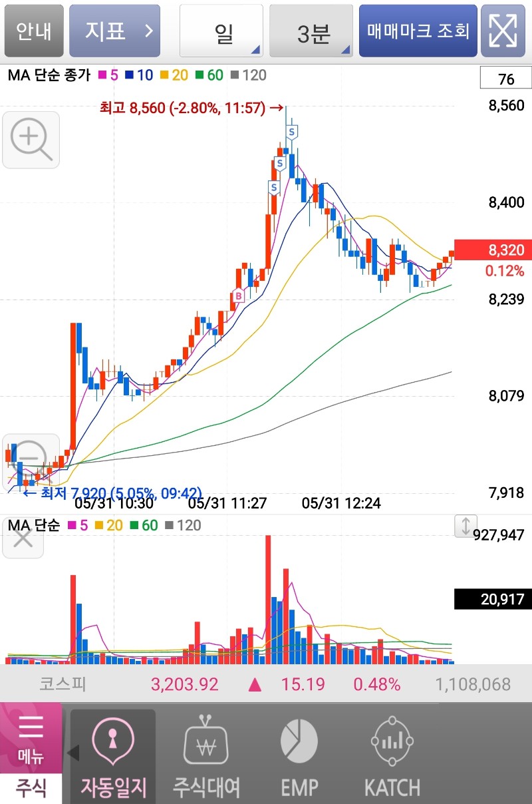Tap the KOSPI value 3,203.92
The height and width of the screenshot is (804, 532).
coord(184,684)
